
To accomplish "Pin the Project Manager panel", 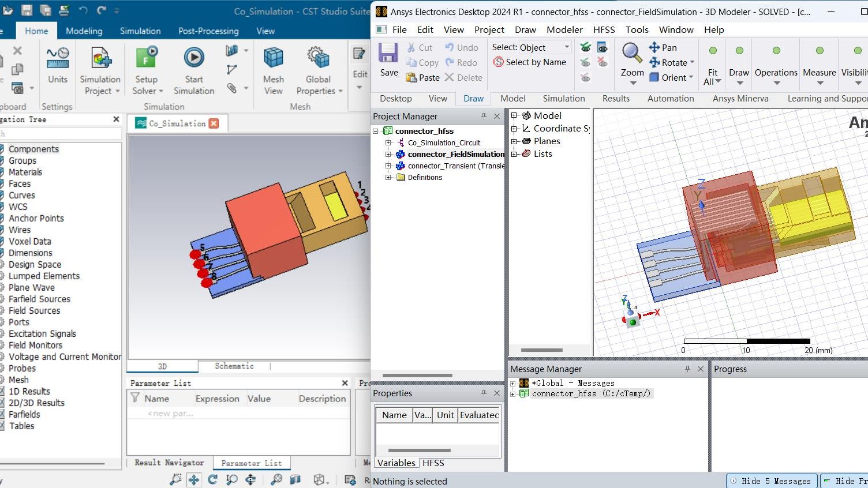I will click(484, 117).
